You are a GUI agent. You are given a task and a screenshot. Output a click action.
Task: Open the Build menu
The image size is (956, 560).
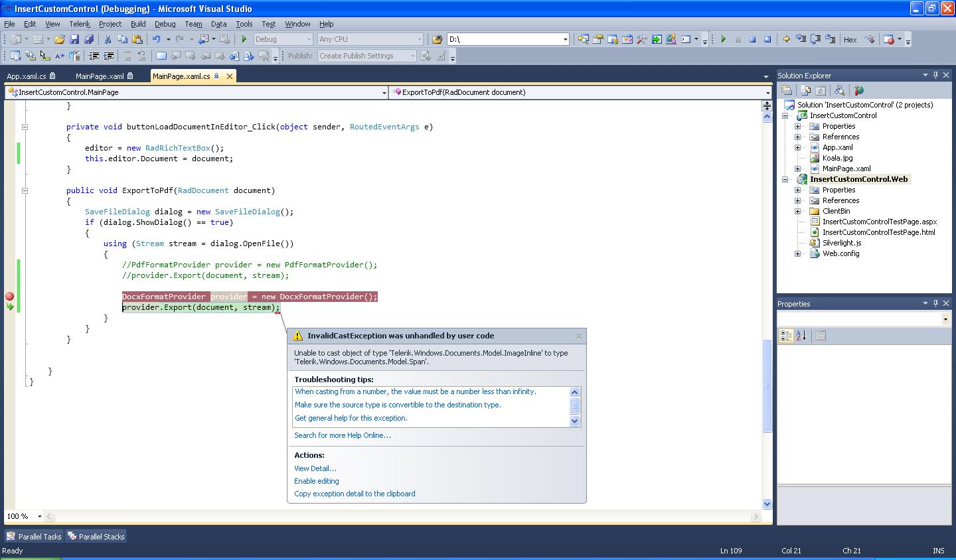[x=138, y=24]
